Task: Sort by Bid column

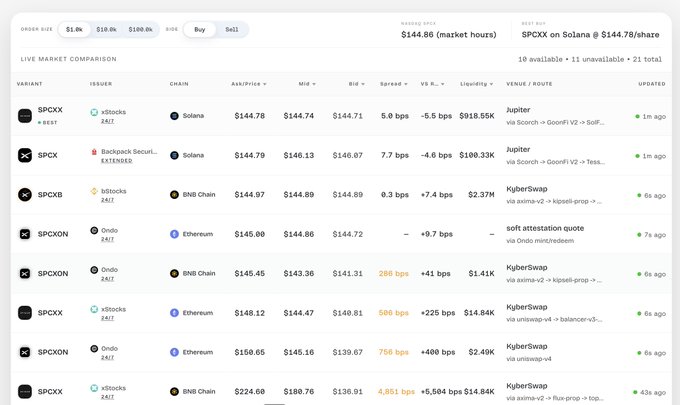Action: (x=356, y=84)
